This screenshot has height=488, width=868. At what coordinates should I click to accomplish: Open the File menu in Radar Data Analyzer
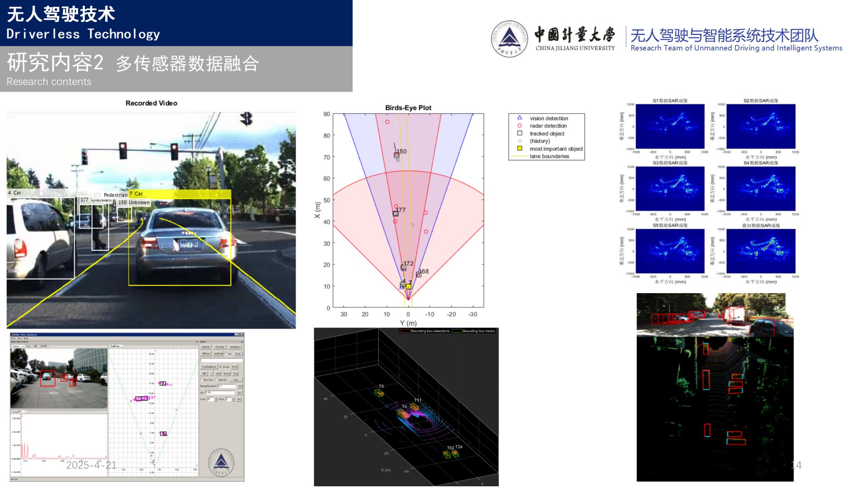(x=13, y=338)
